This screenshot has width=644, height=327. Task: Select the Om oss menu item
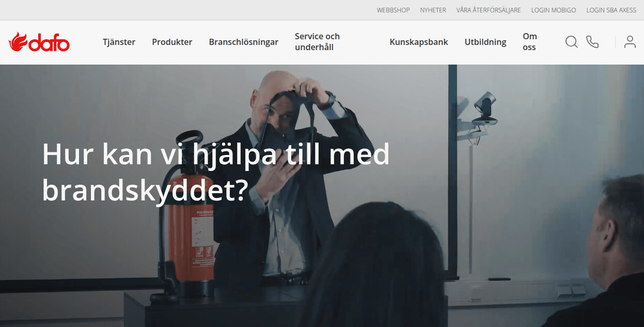pyautogui.click(x=530, y=42)
